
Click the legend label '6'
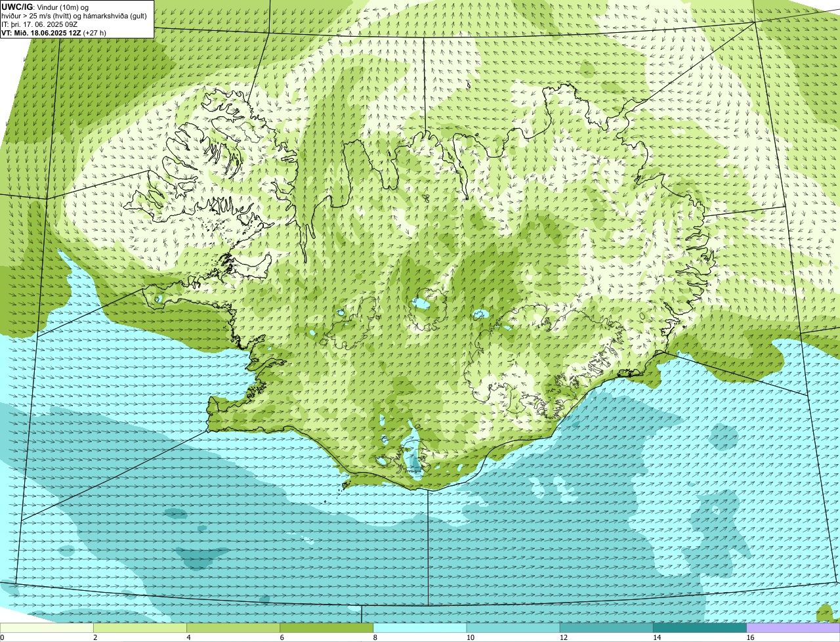(282, 637)
